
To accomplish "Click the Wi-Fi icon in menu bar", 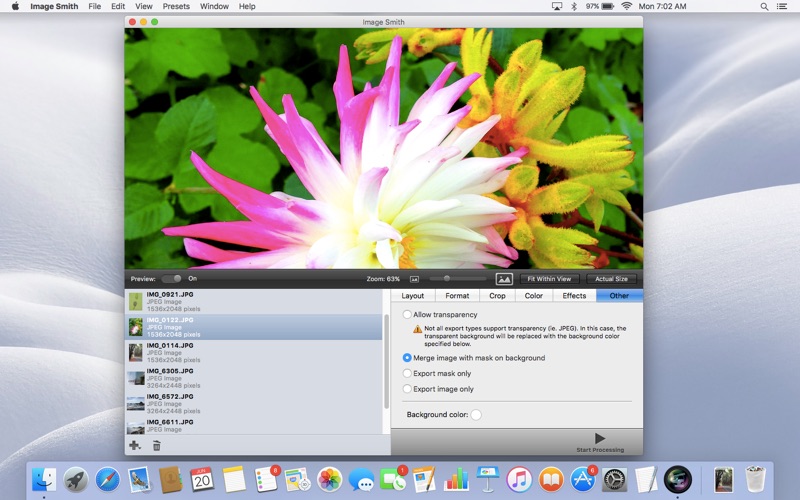I will click(x=627, y=6).
